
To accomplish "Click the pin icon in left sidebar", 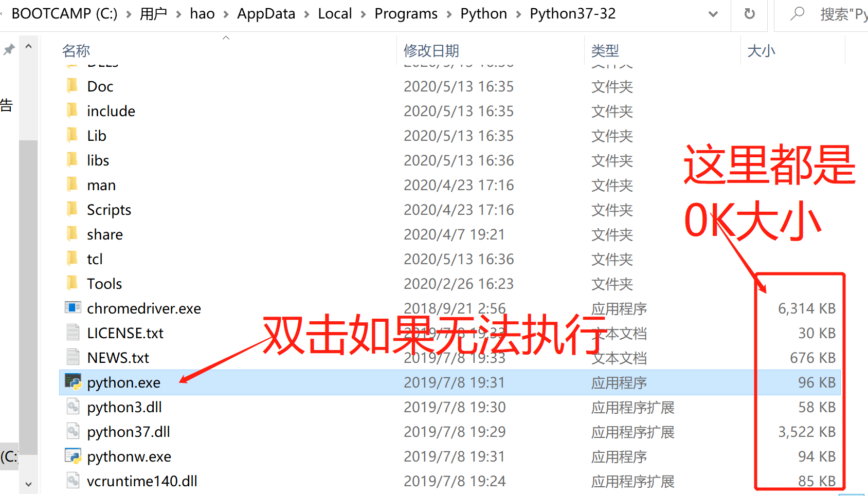I will pyautogui.click(x=8, y=49).
